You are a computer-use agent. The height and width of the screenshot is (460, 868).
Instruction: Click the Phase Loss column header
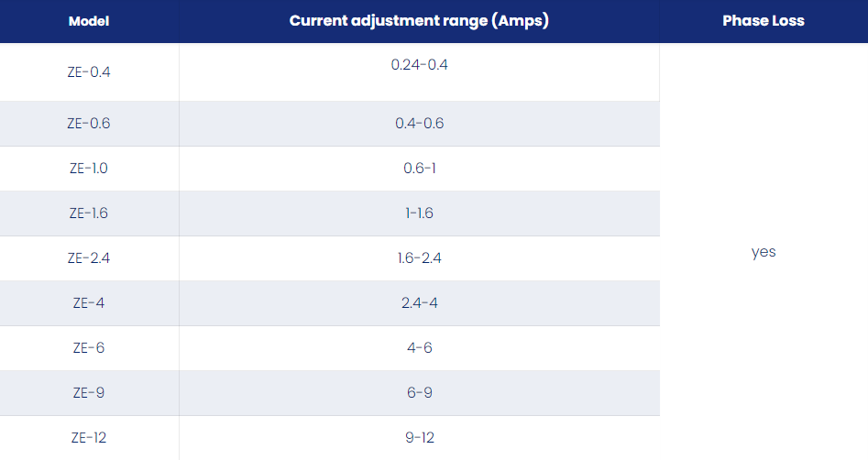pyautogui.click(x=764, y=21)
